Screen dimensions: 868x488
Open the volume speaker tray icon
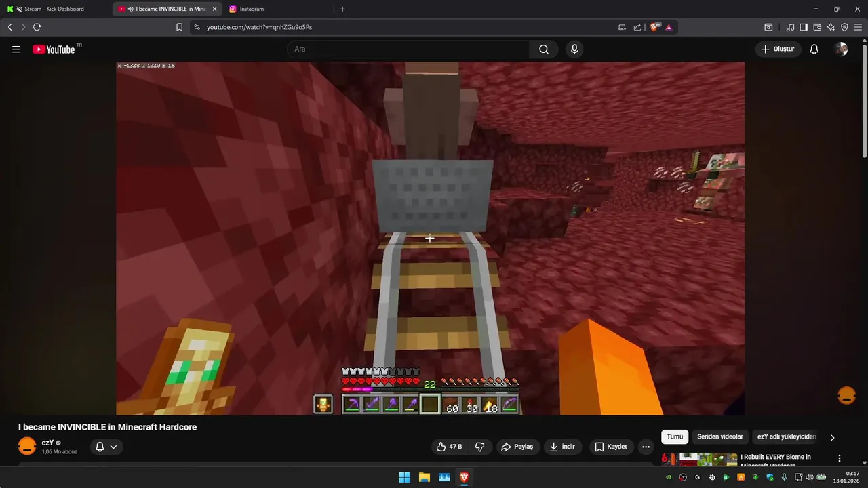809,477
